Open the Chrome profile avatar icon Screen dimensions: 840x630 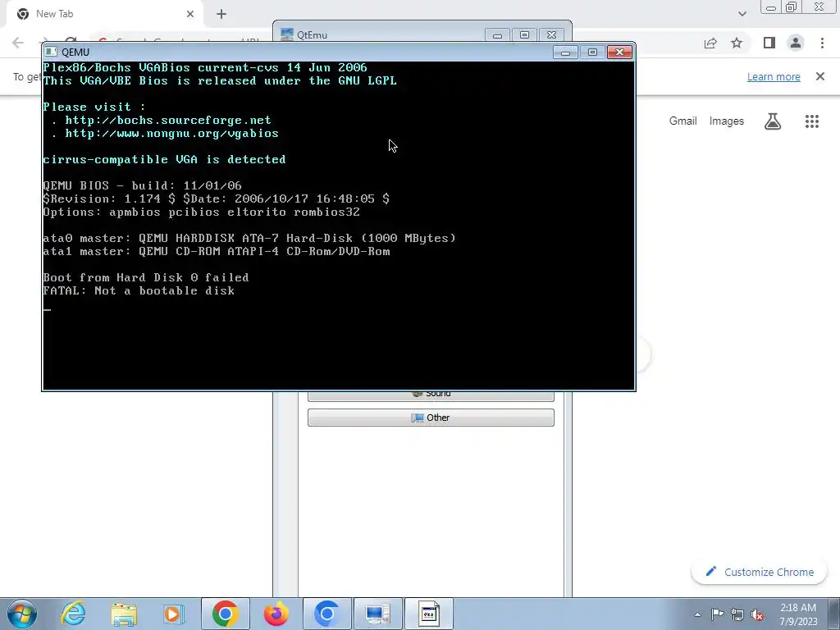pos(796,43)
